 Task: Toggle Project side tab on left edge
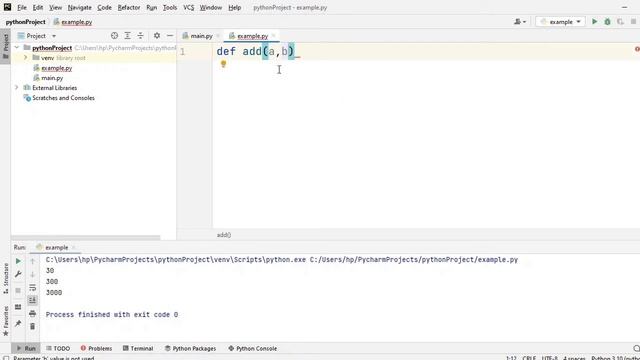click(x=6, y=46)
